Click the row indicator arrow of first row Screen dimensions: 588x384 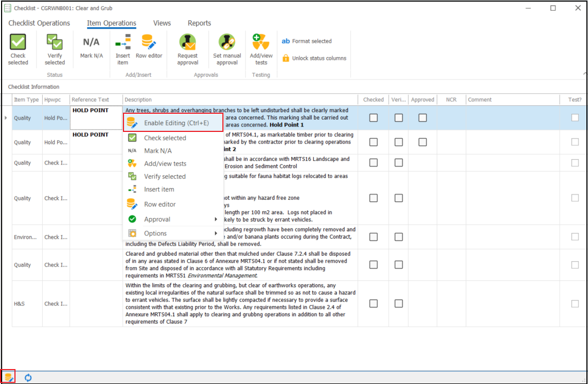[6, 117]
